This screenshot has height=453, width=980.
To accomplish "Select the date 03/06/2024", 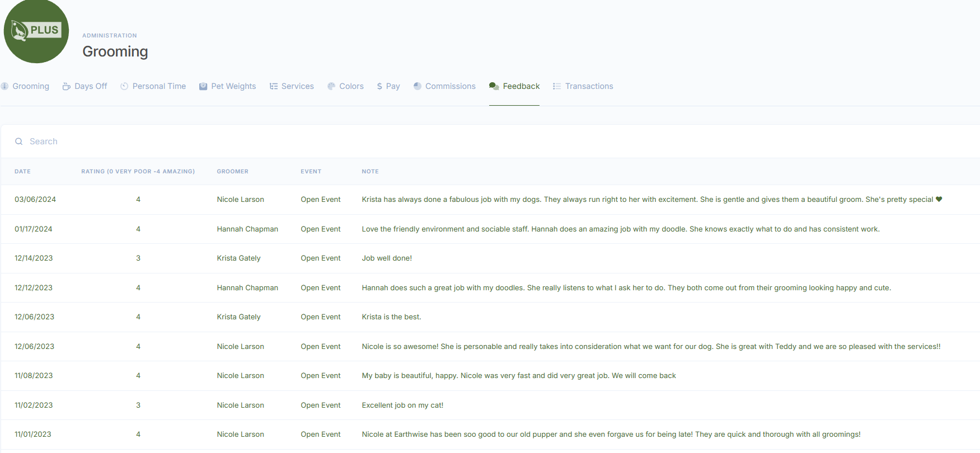I will tap(35, 200).
